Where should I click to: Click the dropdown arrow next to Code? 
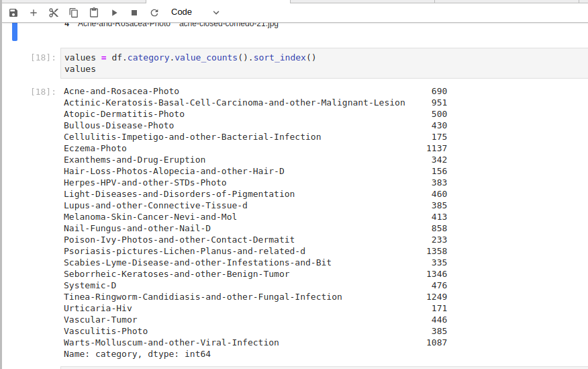point(215,13)
